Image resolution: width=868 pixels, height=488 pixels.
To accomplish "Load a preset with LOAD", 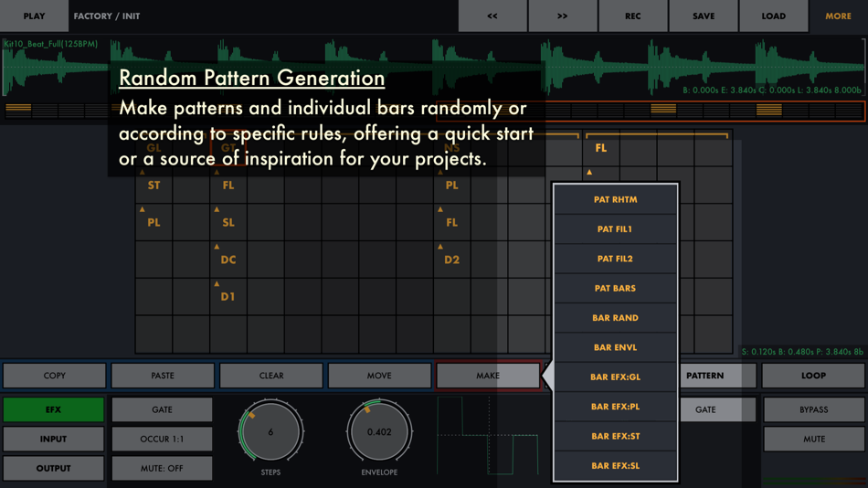I will (x=773, y=16).
